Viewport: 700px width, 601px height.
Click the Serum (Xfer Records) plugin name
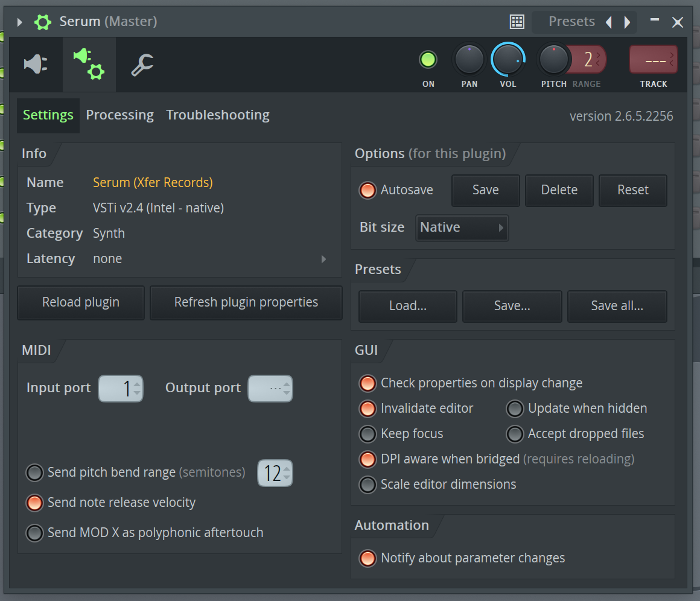tap(153, 183)
